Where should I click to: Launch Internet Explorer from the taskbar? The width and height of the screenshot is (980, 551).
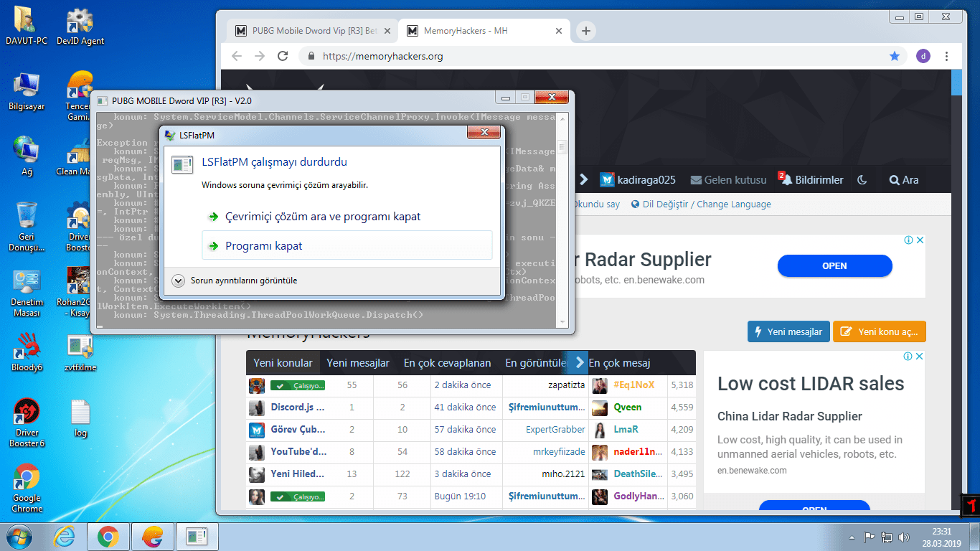click(x=65, y=536)
